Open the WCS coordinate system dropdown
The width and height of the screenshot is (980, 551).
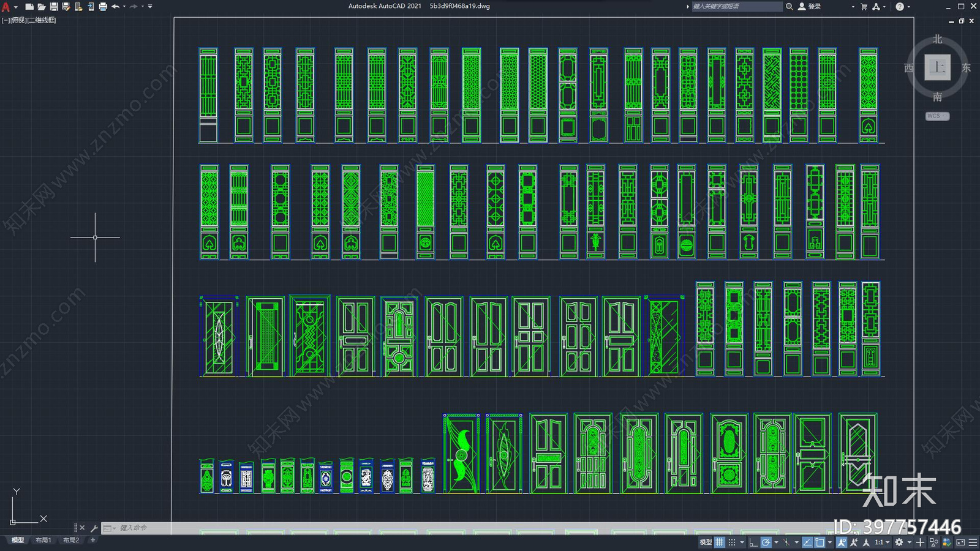(x=937, y=116)
